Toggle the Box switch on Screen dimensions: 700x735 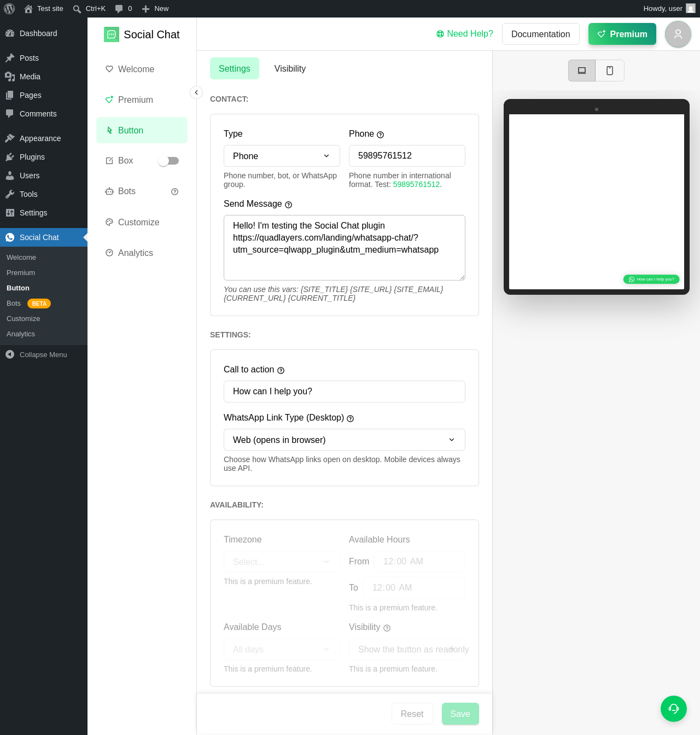(168, 161)
